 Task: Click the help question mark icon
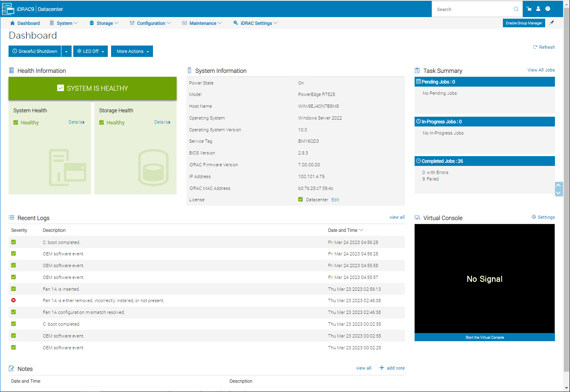coord(548,9)
